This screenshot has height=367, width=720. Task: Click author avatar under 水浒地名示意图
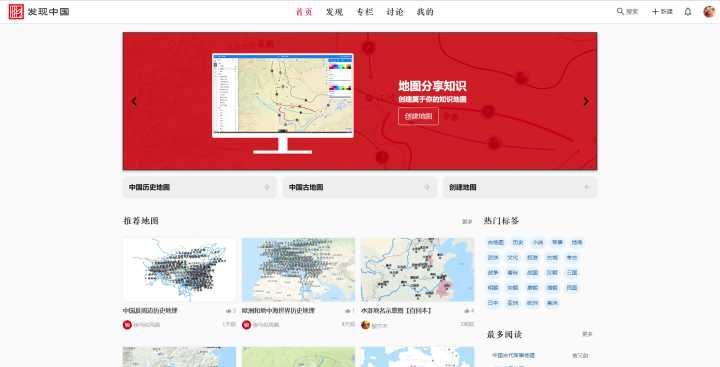coord(366,325)
